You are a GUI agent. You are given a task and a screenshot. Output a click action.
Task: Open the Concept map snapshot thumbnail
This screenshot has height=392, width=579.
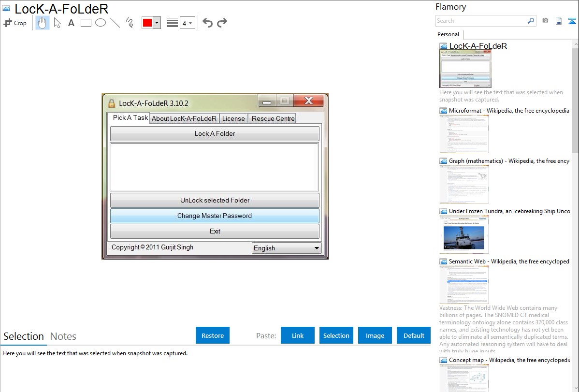point(464,378)
